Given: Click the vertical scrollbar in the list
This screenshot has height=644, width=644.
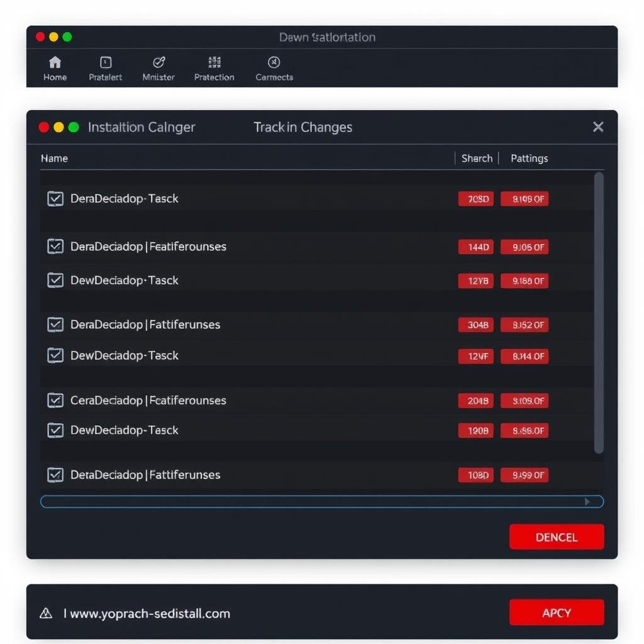Looking at the screenshot, I should coord(599,313).
